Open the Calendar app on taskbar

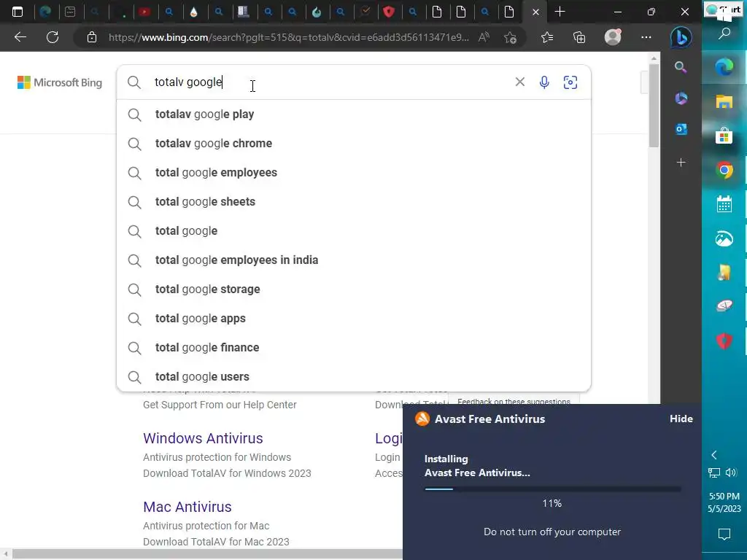click(x=724, y=204)
